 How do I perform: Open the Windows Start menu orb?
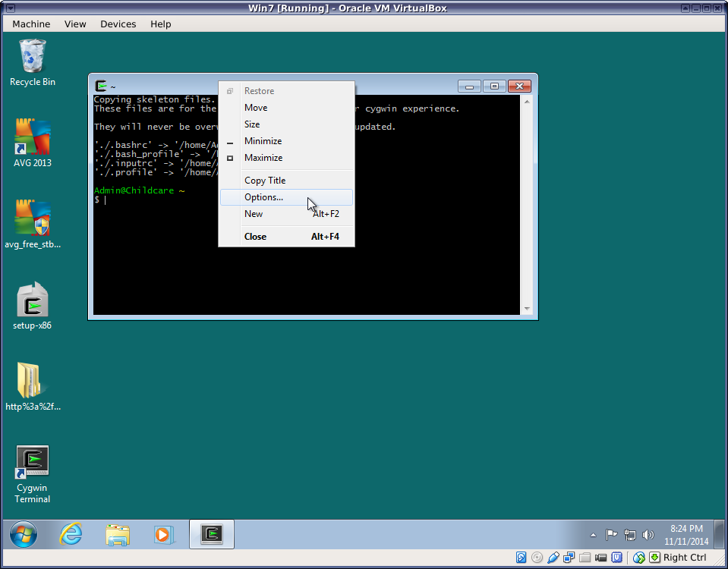pyautogui.click(x=24, y=534)
